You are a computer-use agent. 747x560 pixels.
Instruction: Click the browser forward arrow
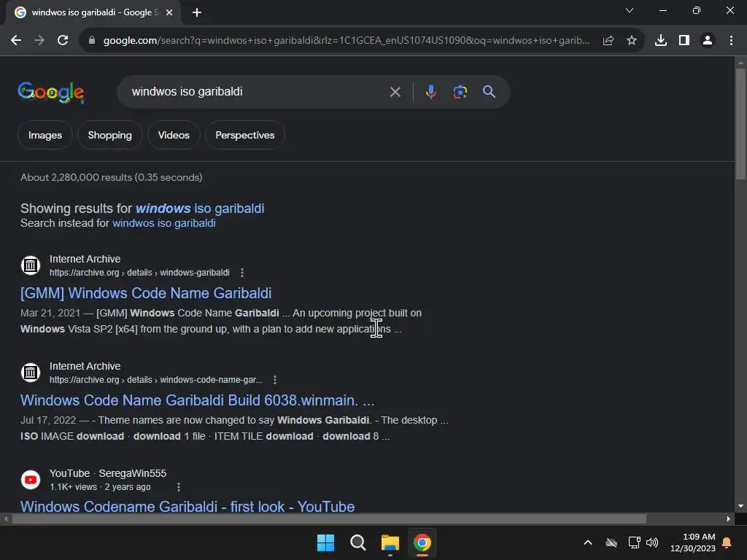click(x=39, y=41)
